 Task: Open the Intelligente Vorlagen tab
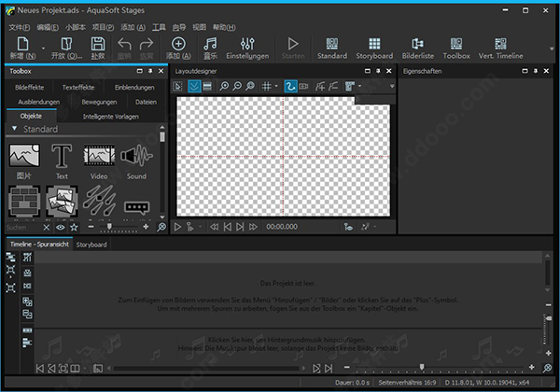point(111,117)
